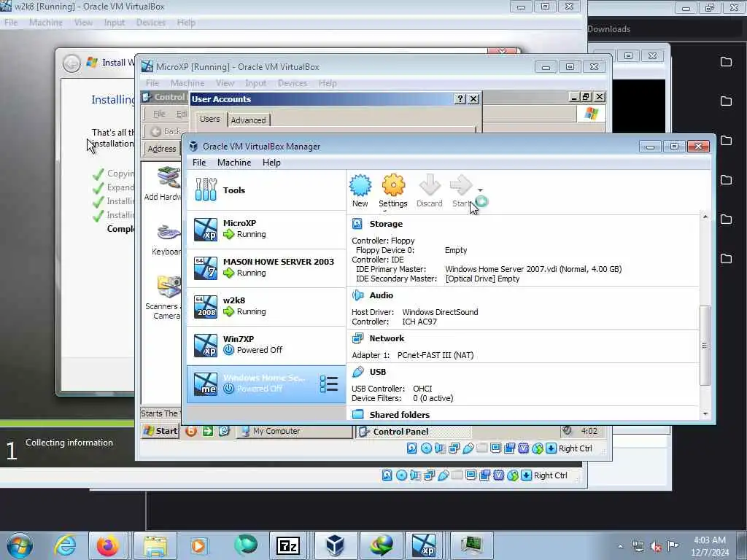
Task: Click the New machine icon in VirtualBox Manager
Action: tap(360, 186)
